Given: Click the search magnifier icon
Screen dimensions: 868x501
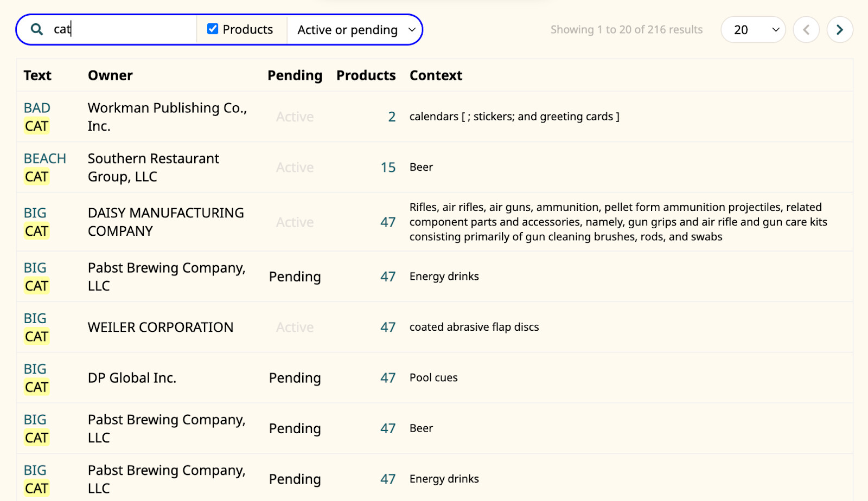Looking at the screenshot, I should coord(36,29).
